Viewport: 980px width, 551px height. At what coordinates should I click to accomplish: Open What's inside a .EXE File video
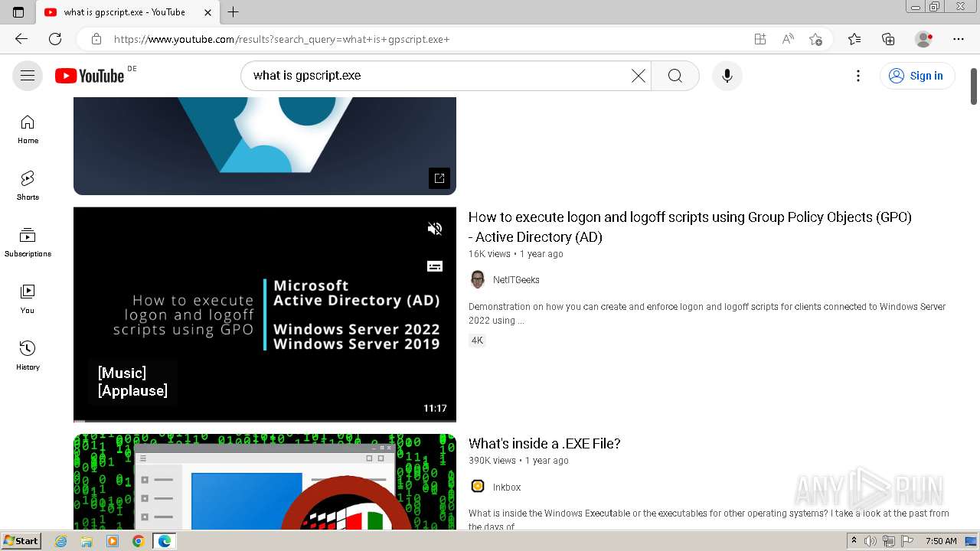coord(544,444)
